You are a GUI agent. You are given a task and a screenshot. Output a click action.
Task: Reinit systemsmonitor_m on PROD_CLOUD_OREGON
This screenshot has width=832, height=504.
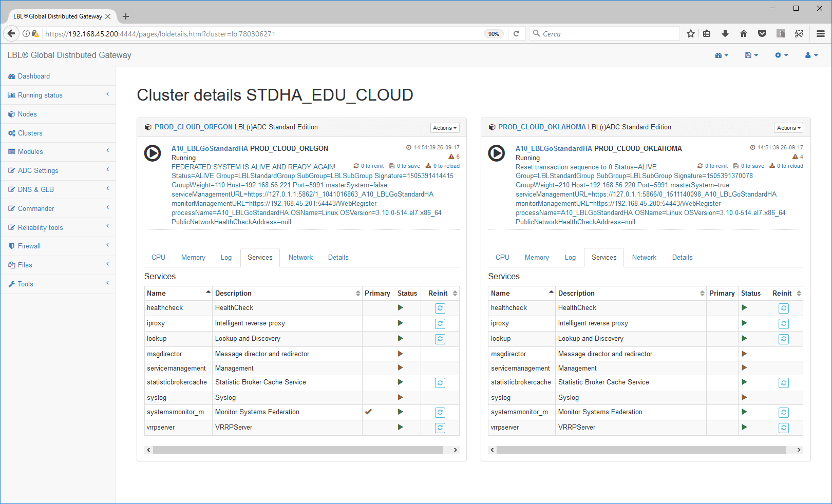pos(440,413)
